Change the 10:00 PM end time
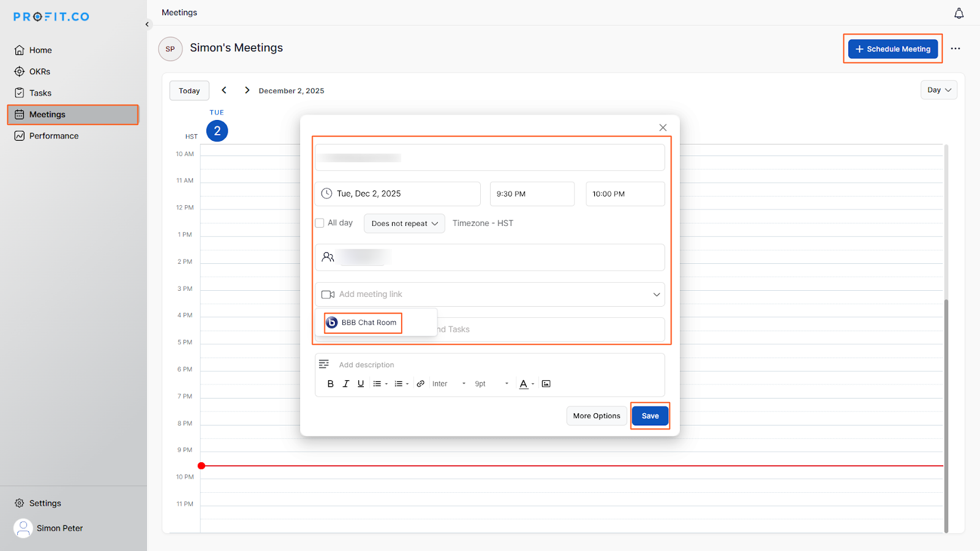980x551 pixels. click(625, 193)
